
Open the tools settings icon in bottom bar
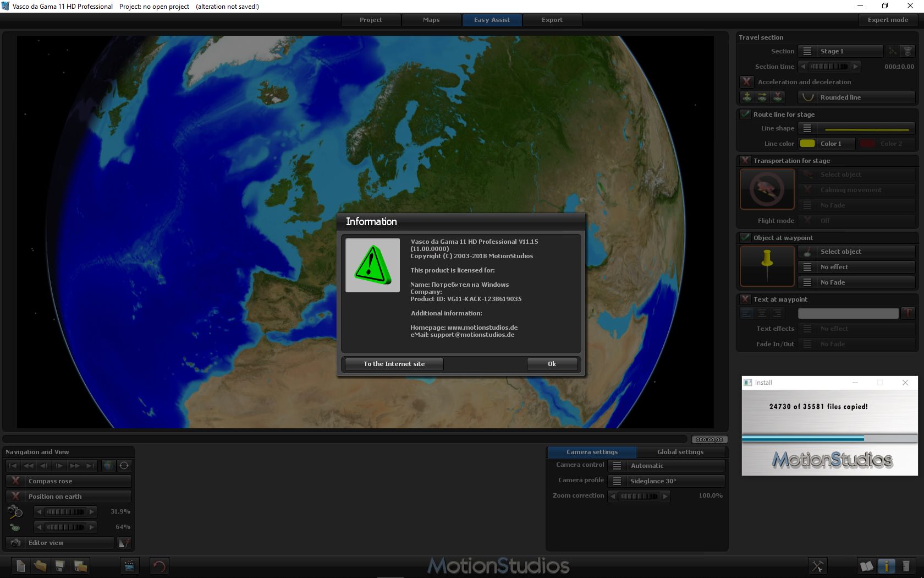click(x=817, y=566)
